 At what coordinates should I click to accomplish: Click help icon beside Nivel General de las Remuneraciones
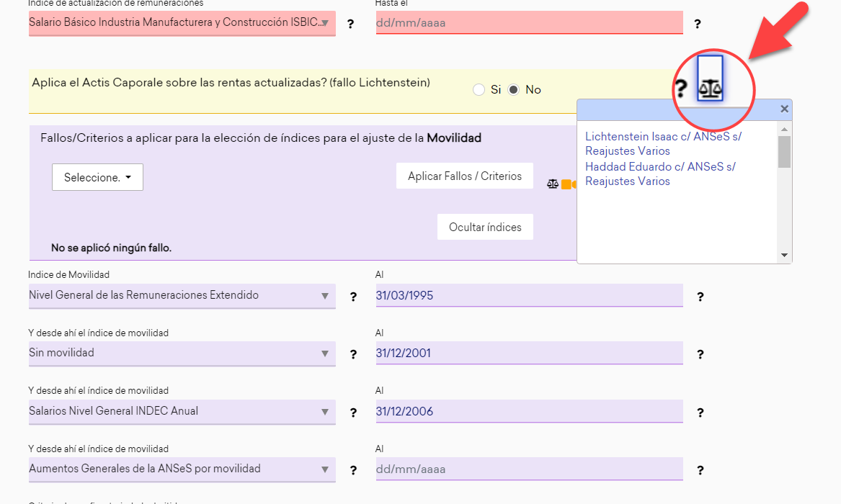coord(353,297)
